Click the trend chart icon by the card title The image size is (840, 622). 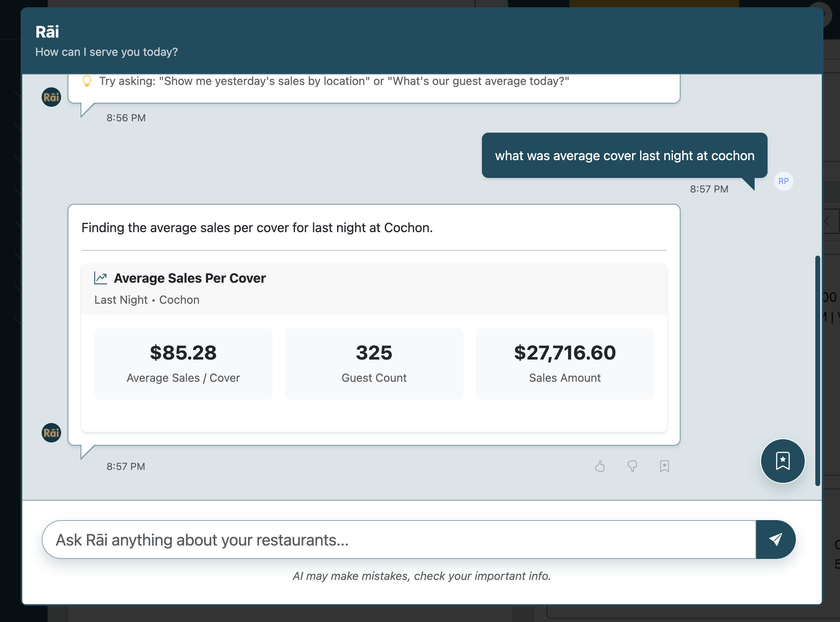(x=101, y=278)
